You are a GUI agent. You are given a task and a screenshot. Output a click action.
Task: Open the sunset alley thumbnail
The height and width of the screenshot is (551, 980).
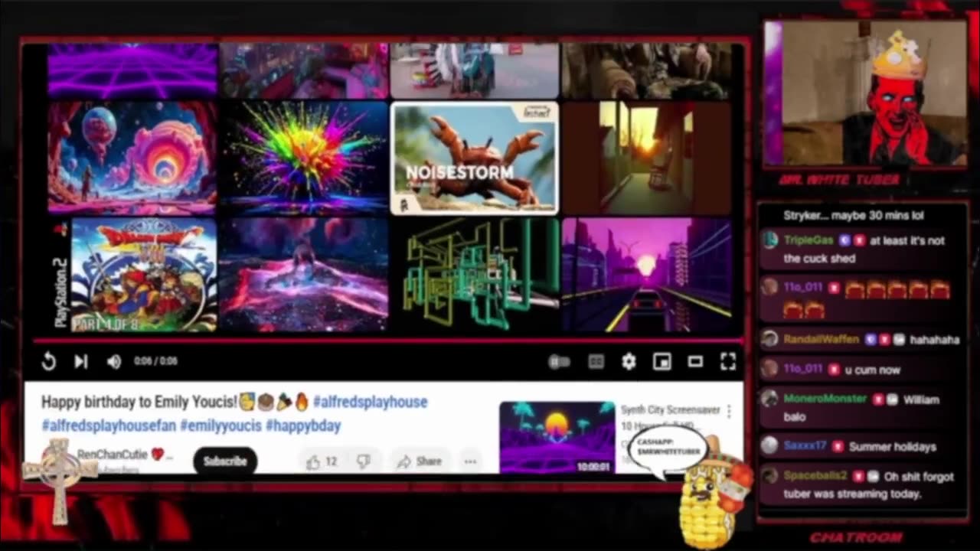(647, 158)
